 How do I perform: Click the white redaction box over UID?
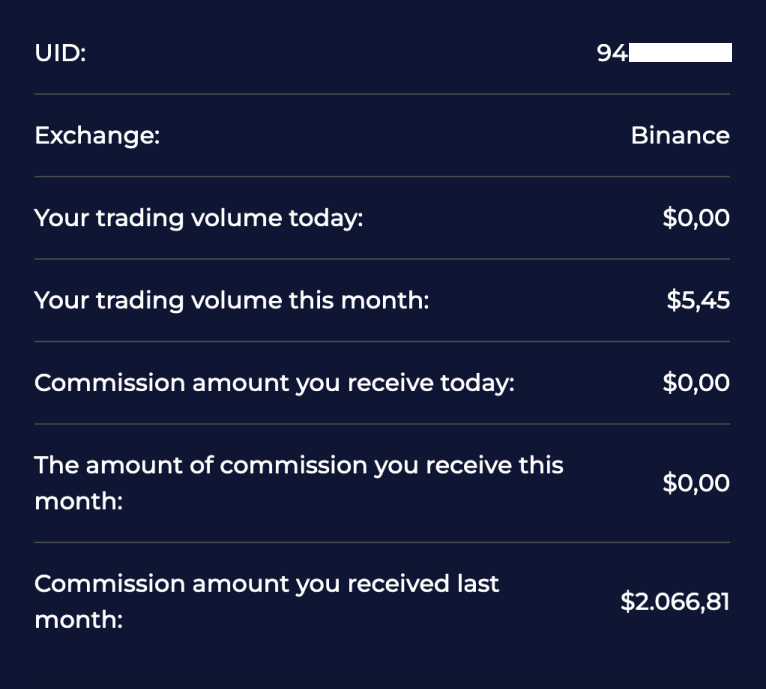pos(680,53)
